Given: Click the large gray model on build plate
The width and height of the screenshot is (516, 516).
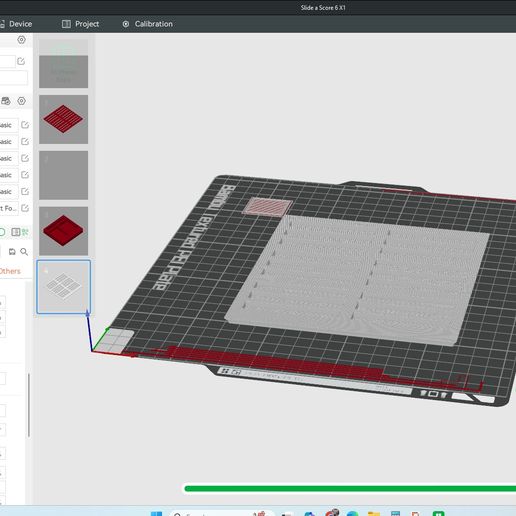Looking at the screenshot, I should pos(360,280).
